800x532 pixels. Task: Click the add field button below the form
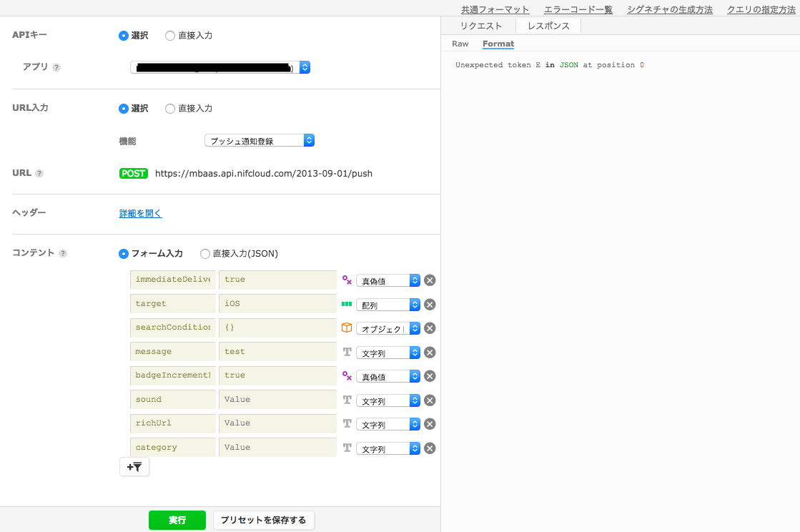(134, 466)
